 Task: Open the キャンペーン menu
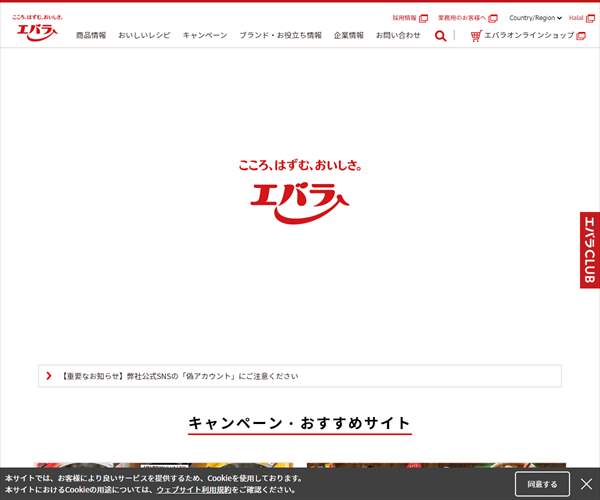pyautogui.click(x=205, y=35)
